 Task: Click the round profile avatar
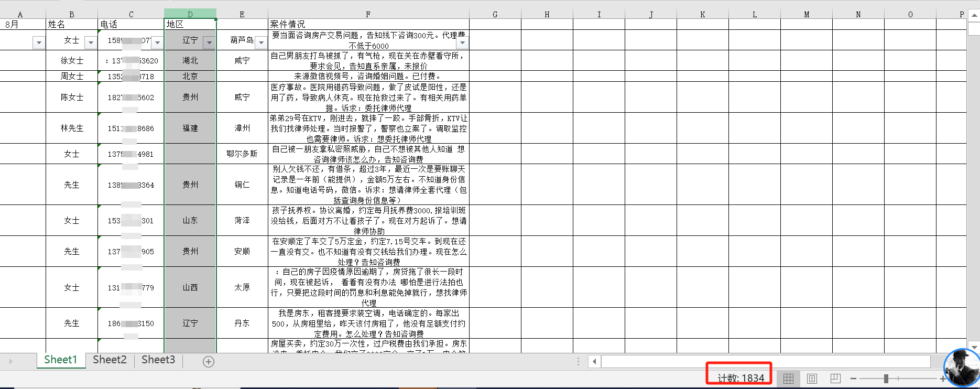click(962, 368)
